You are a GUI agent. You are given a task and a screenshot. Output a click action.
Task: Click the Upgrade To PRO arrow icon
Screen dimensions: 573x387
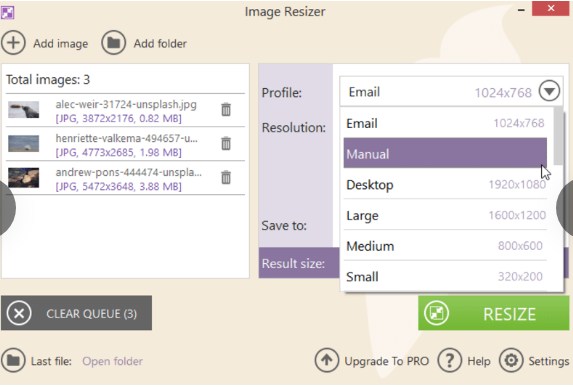pyautogui.click(x=326, y=360)
